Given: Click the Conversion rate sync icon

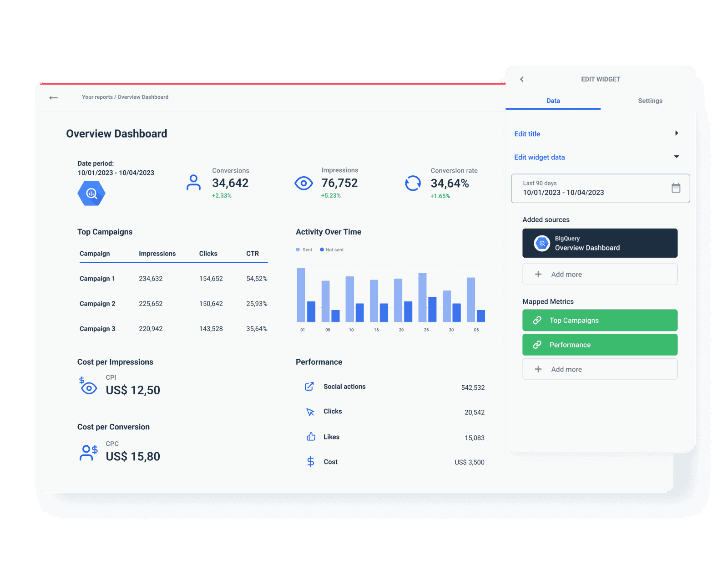Looking at the screenshot, I should point(412,183).
